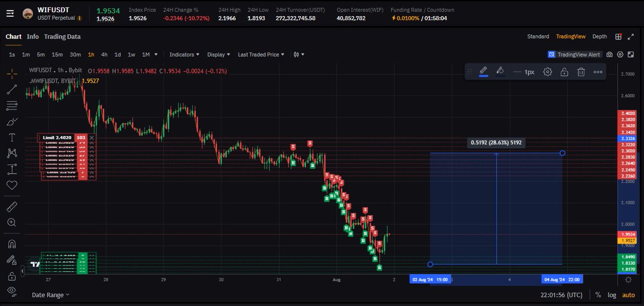Image resolution: width=644 pixels, height=306 pixels.
Task: Open more options three dots menu
Action: click(x=598, y=72)
